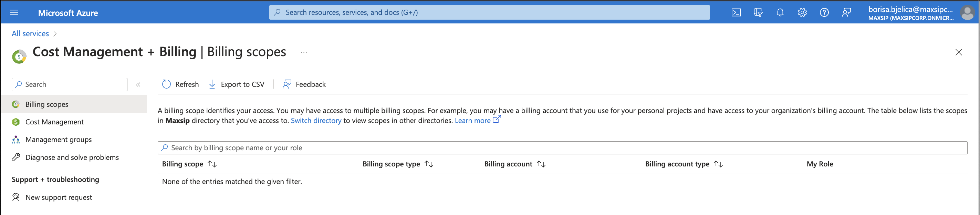980x215 pixels.
Task: Open portal Settings gear
Action: (802, 12)
